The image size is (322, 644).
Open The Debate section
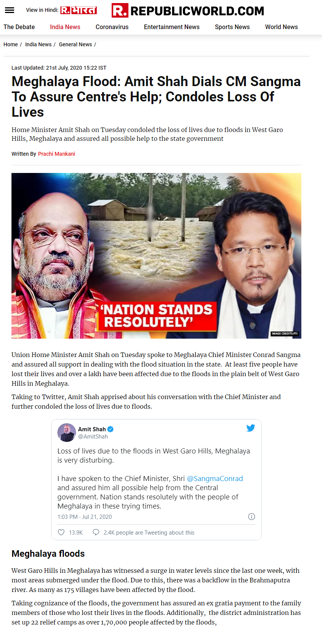[19, 27]
